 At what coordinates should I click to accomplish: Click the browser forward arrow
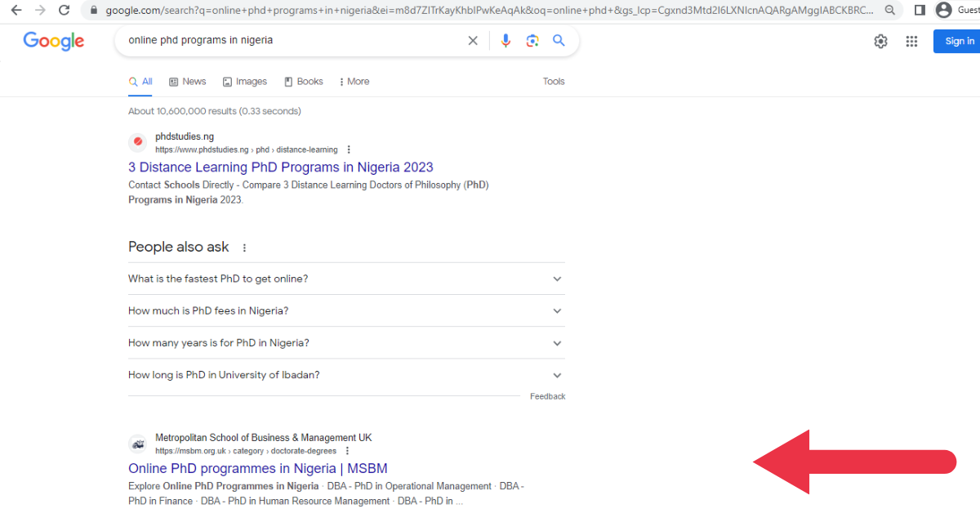[x=40, y=11]
